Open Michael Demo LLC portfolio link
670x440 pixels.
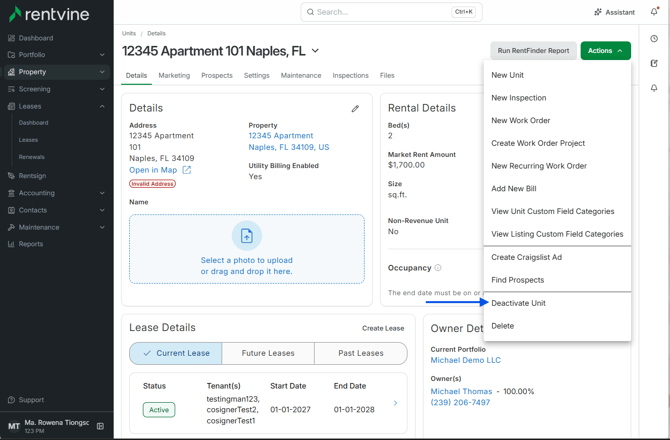tap(465, 360)
